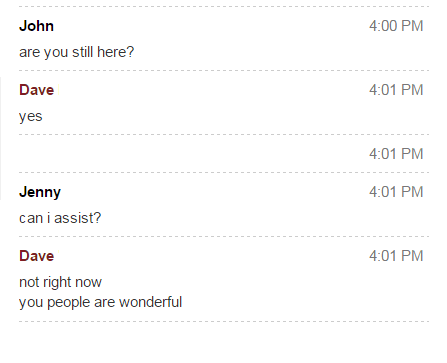Click the 4:00 PM timestamp
The image size is (447, 363).
[x=396, y=26]
